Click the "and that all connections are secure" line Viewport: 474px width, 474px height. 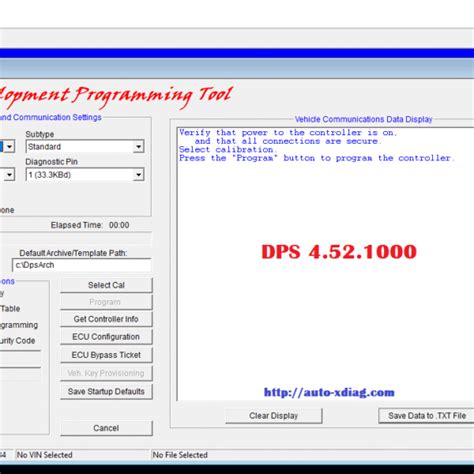click(x=288, y=141)
